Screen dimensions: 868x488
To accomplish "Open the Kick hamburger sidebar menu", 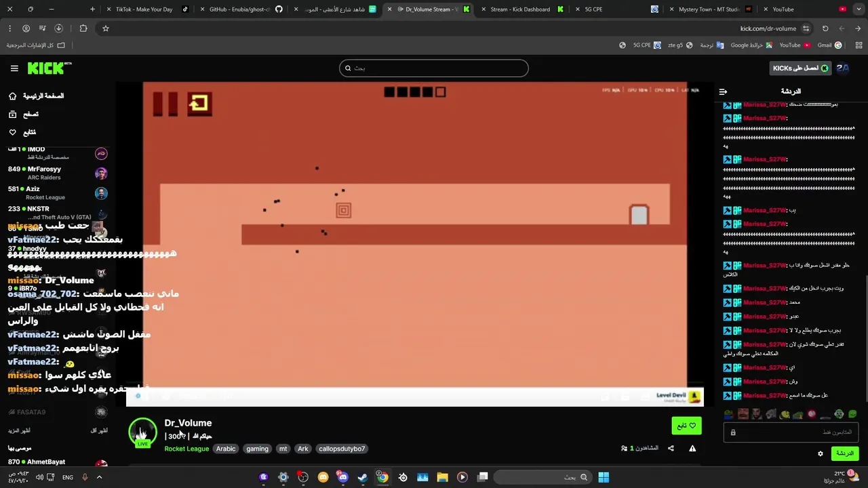I will click(14, 68).
